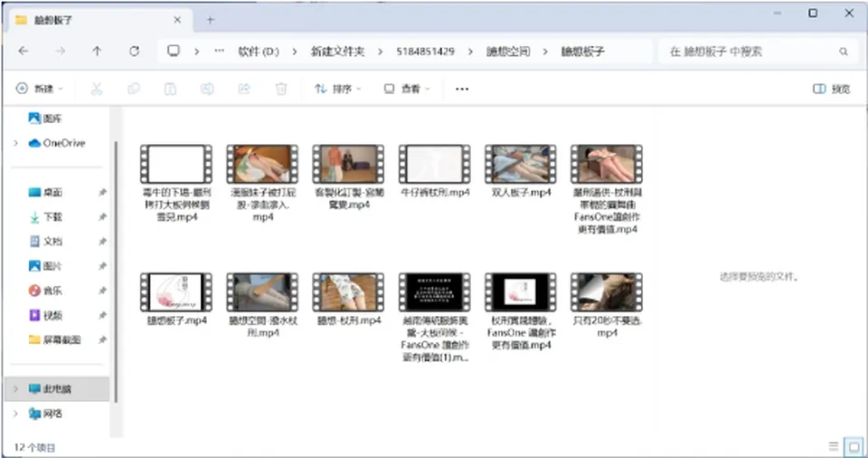Click the sidebar vertical scrollbar
Screen dimensions: 868x458
click(117, 272)
